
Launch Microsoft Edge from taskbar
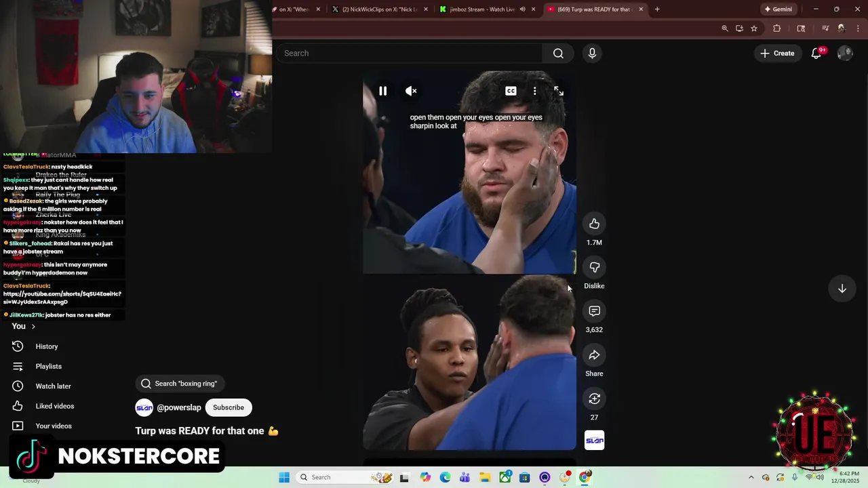(445, 477)
